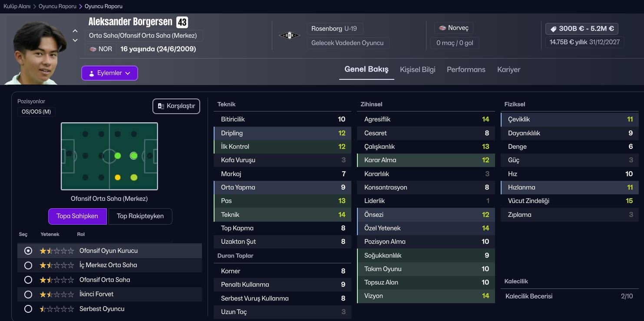Click the flag icon next to Norveç
This screenshot has height=321, width=644.
442,28
